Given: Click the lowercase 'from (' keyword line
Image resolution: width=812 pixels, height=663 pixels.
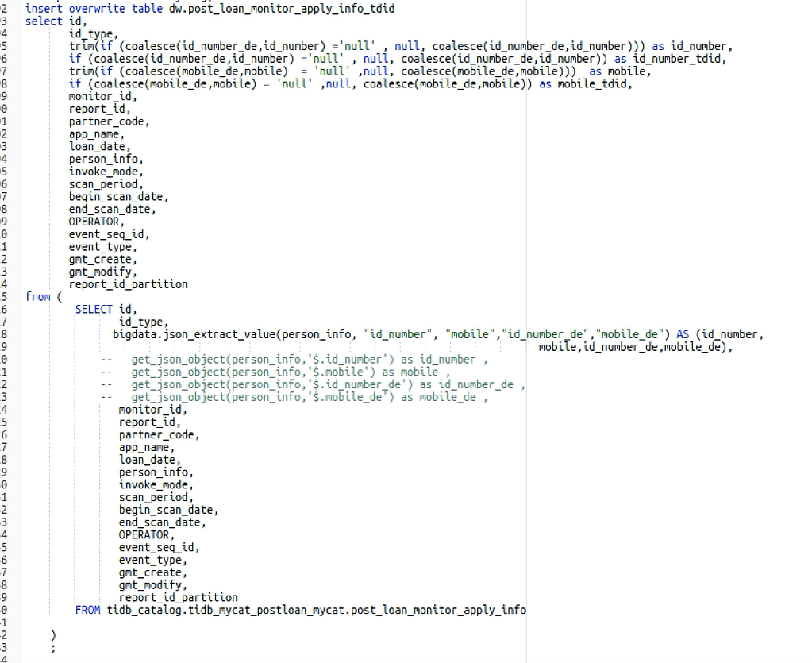Looking at the screenshot, I should pyautogui.click(x=44, y=297).
